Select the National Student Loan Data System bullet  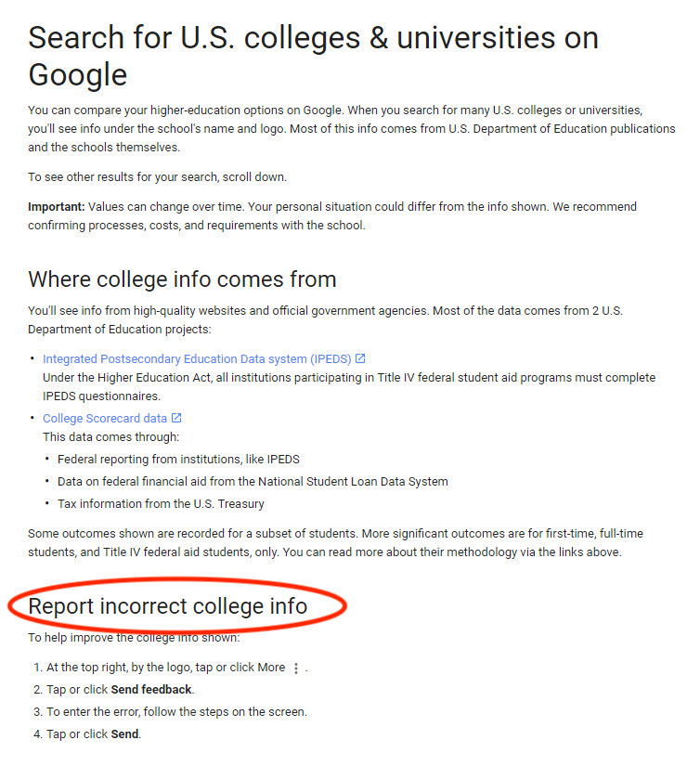[253, 481]
